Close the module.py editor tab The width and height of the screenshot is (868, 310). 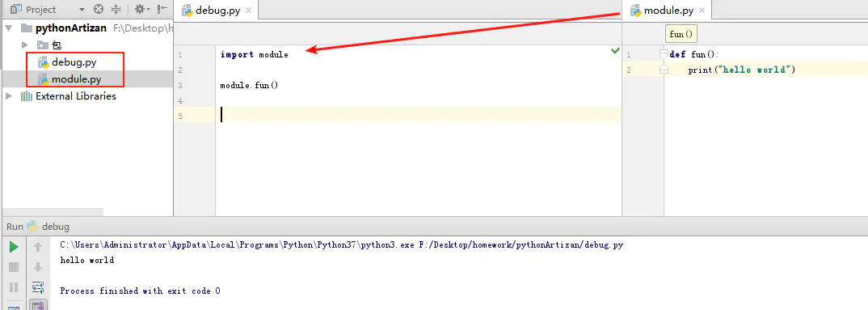702,11
